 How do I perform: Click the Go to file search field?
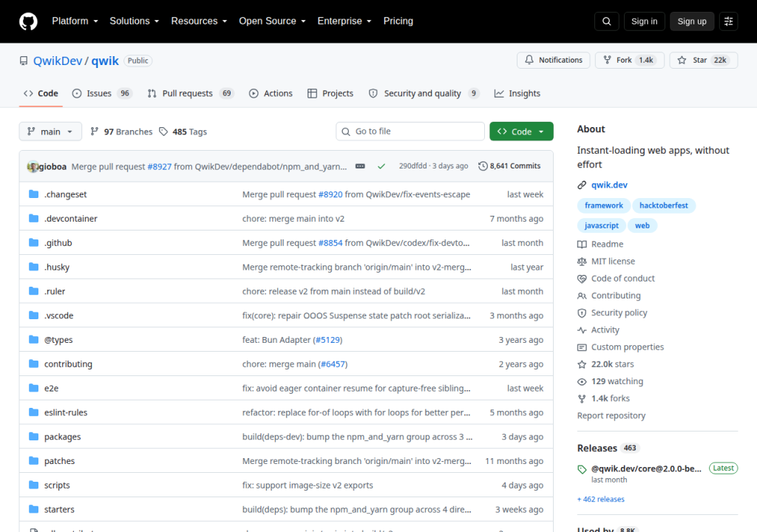pyautogui.click(x=410, y=132)
